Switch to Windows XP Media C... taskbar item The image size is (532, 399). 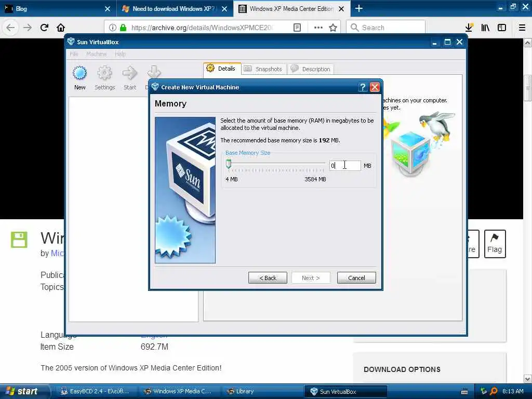[179, 391]
